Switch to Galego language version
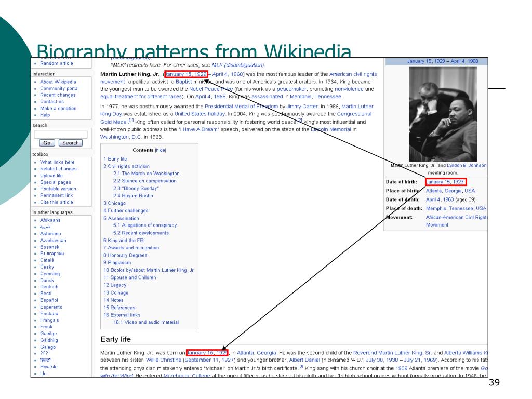The height and width of the screenshot is (399, 532). pyautogui.click(x=48, y=347)
